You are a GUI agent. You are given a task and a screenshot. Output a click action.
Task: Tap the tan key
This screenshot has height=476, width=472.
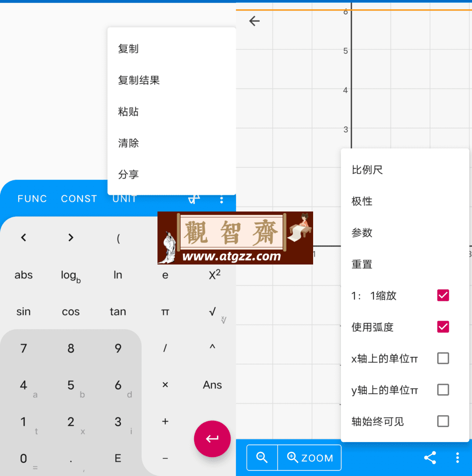point(118,312)
